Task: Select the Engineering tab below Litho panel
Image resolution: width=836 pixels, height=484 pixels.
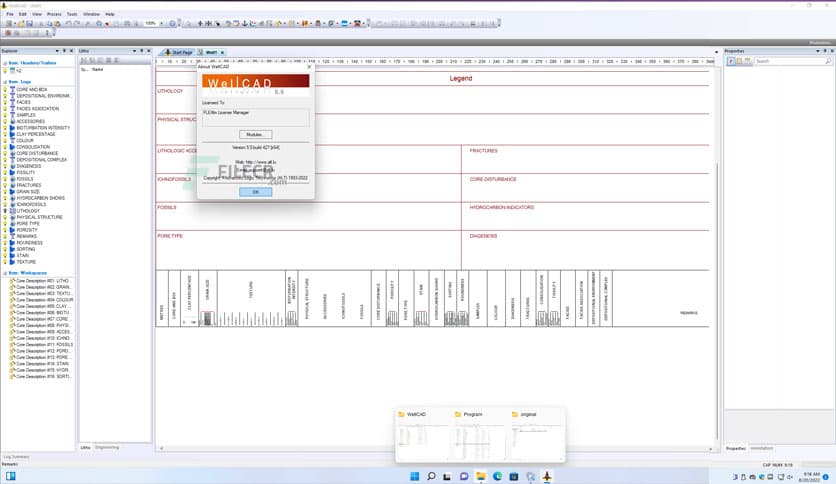Action: click(107, 447)
